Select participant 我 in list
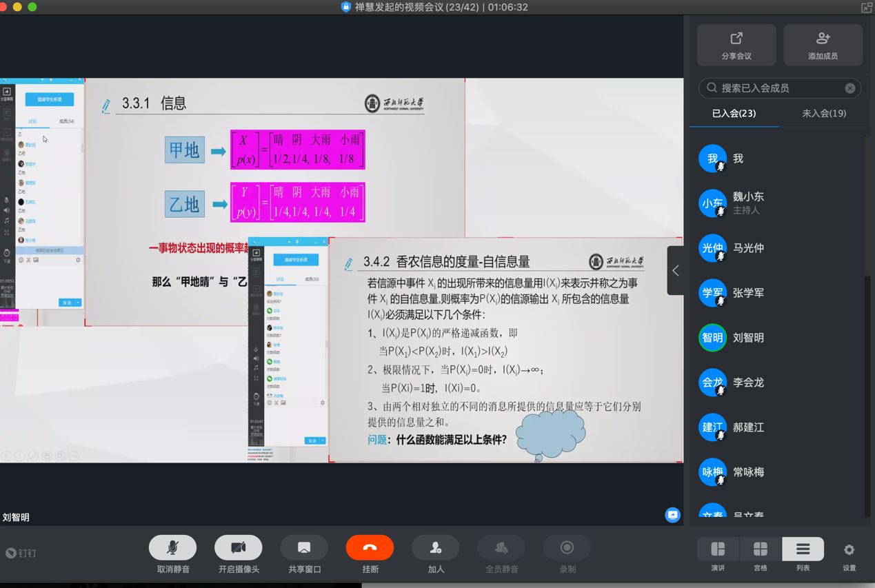This screenshot has height=588, width=875. (x=776, y=159)
